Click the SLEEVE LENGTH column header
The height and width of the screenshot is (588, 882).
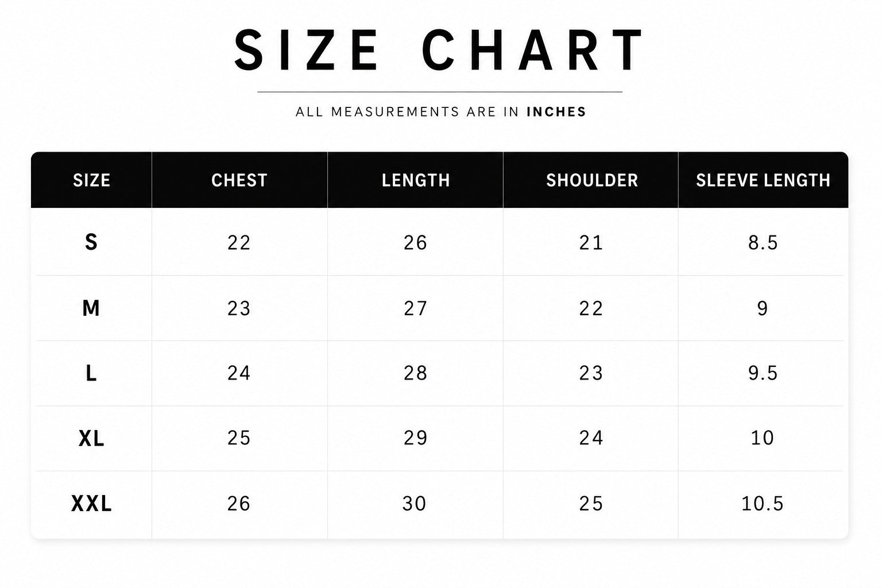click(x=763, y=180)
